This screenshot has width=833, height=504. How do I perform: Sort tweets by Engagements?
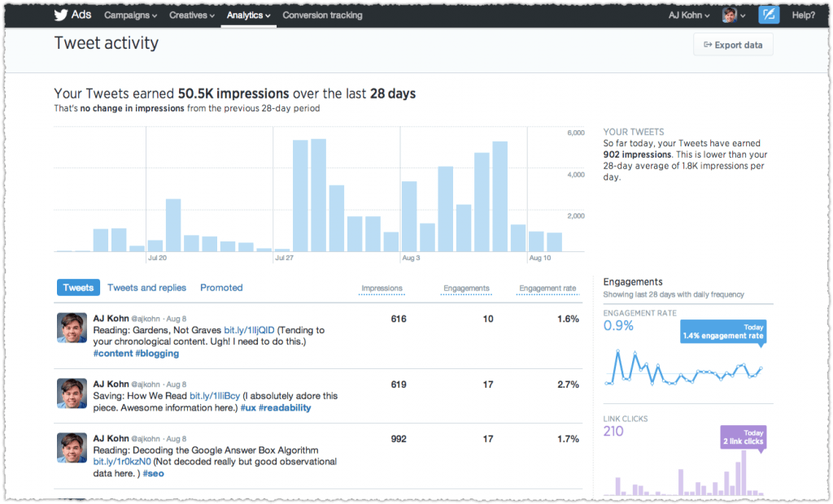click(466, 289)
